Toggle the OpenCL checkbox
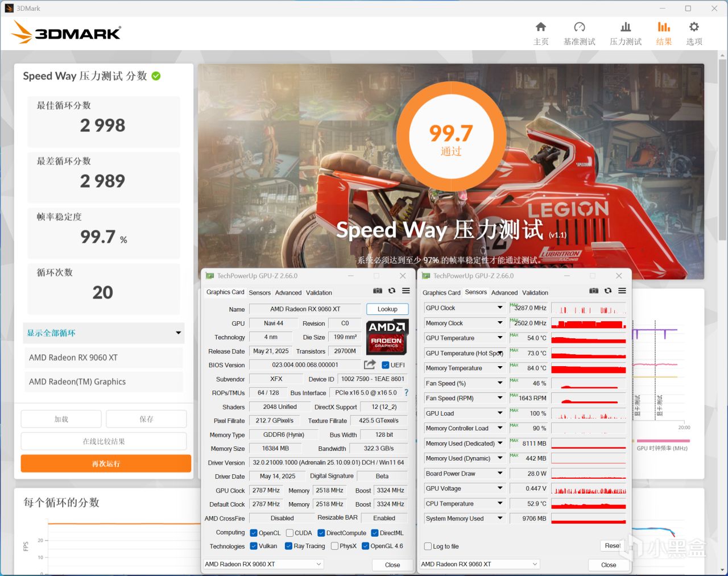The image size is (728, 576). pyautogui.click(x=254, y=533)
